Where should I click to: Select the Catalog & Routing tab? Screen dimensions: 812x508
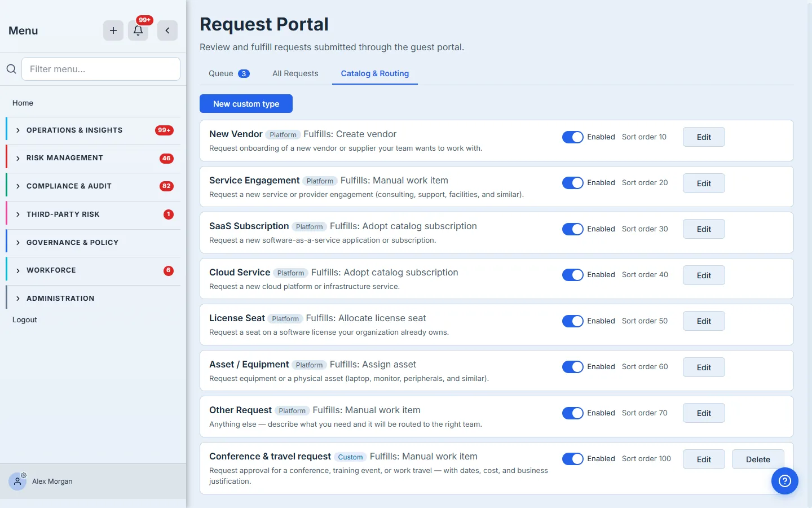click(x=375, y=74)
